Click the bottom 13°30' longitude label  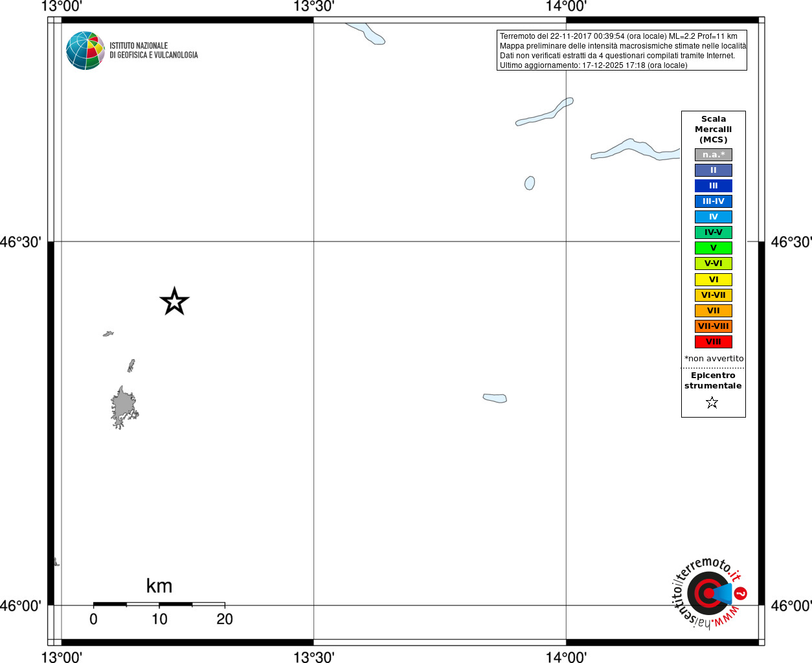314,657
